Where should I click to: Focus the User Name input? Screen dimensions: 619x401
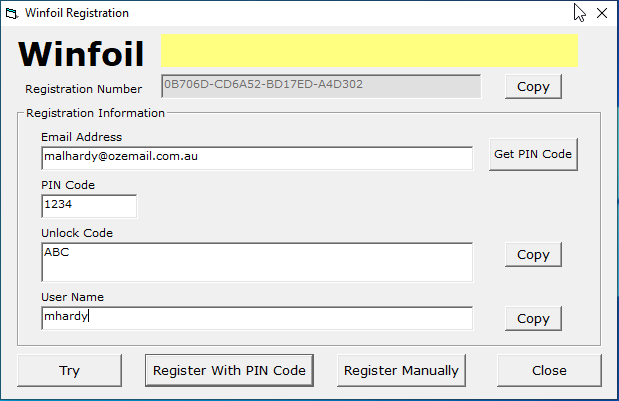tap(257, 318)
